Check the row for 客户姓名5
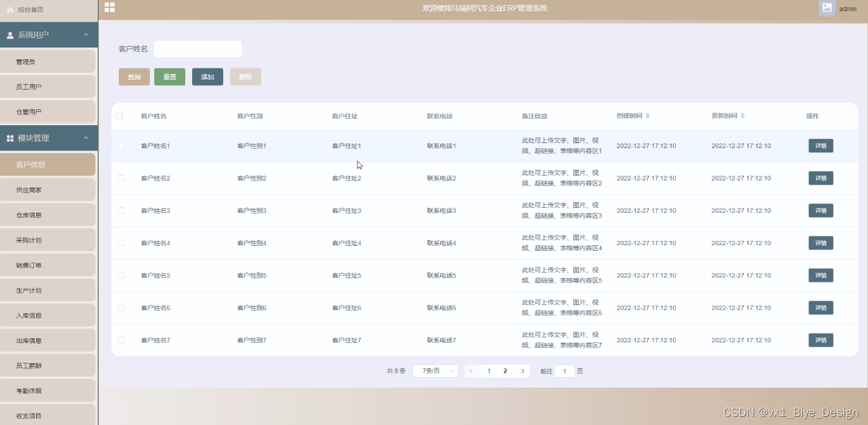 [x=121, y=275]
